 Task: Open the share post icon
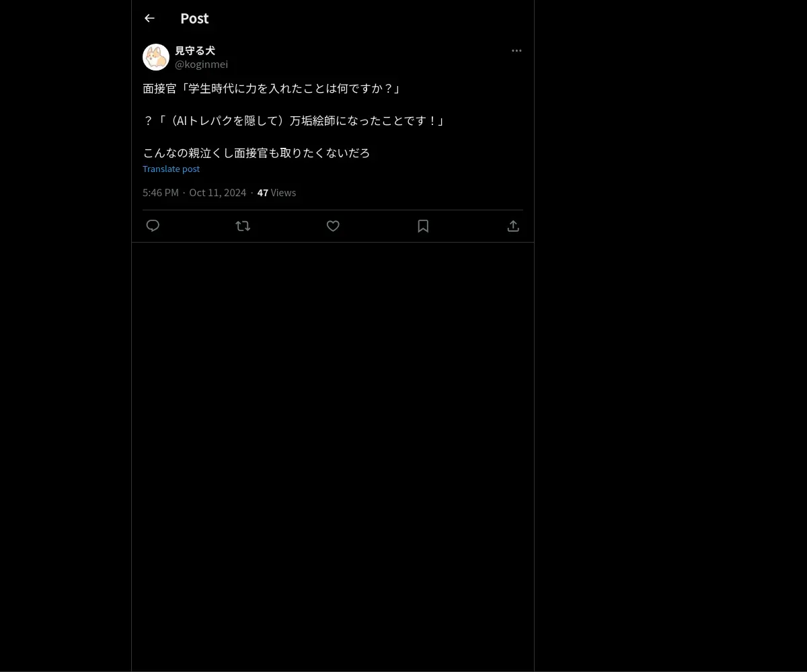(x=513, y=226)
